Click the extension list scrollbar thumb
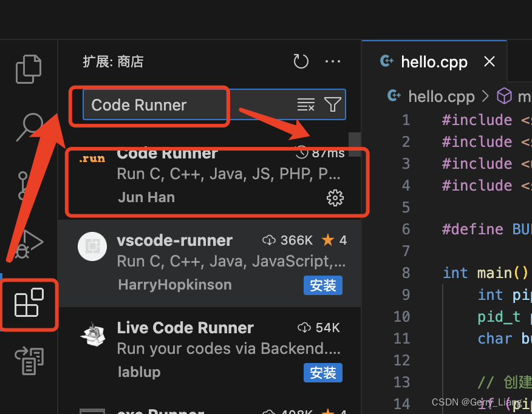The width and height of the screenshot is (532, 414). pyautogui.click(x=355, y=144)
